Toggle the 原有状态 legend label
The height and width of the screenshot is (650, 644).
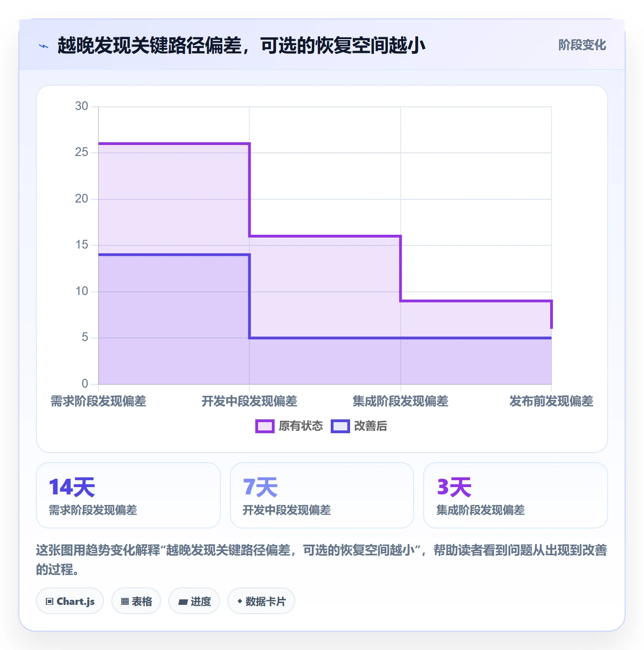[x=301, y=426]
